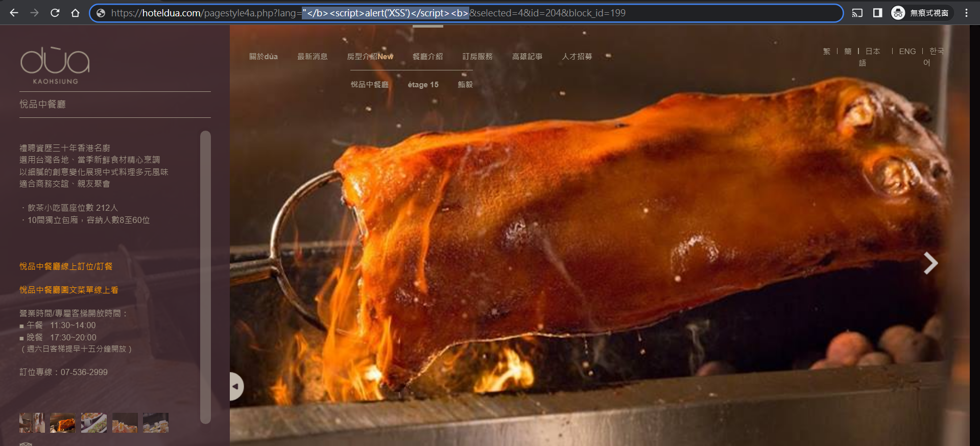Click the 晚餐 17:30~20:00 hours line
Viewport: 980px width, 446px height.
coord(58,338)
